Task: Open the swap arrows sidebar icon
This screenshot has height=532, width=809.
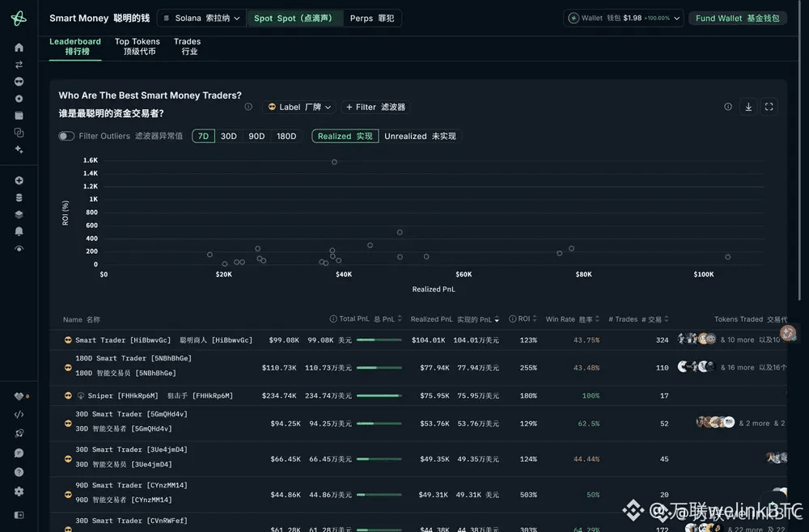Action: point(19,65)
